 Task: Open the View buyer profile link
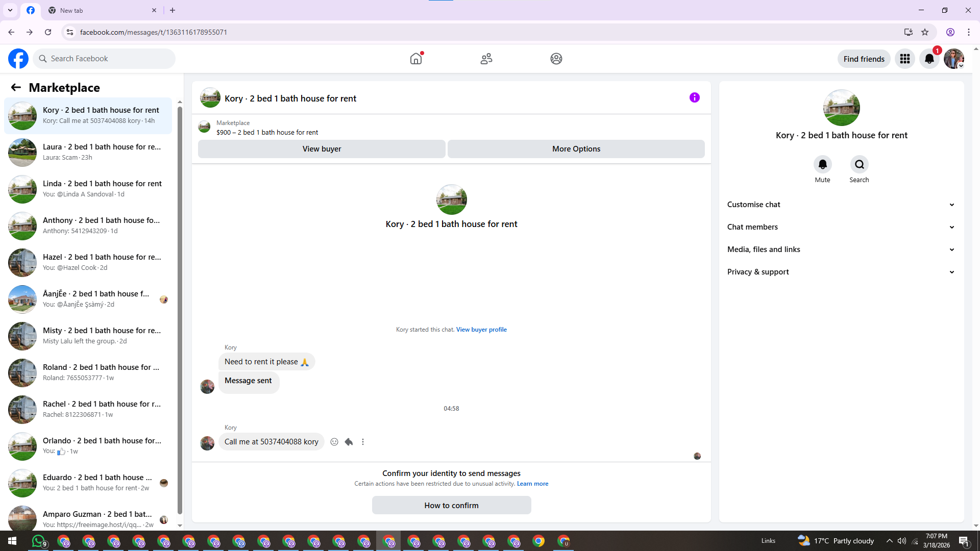click(x=481, y=330)
